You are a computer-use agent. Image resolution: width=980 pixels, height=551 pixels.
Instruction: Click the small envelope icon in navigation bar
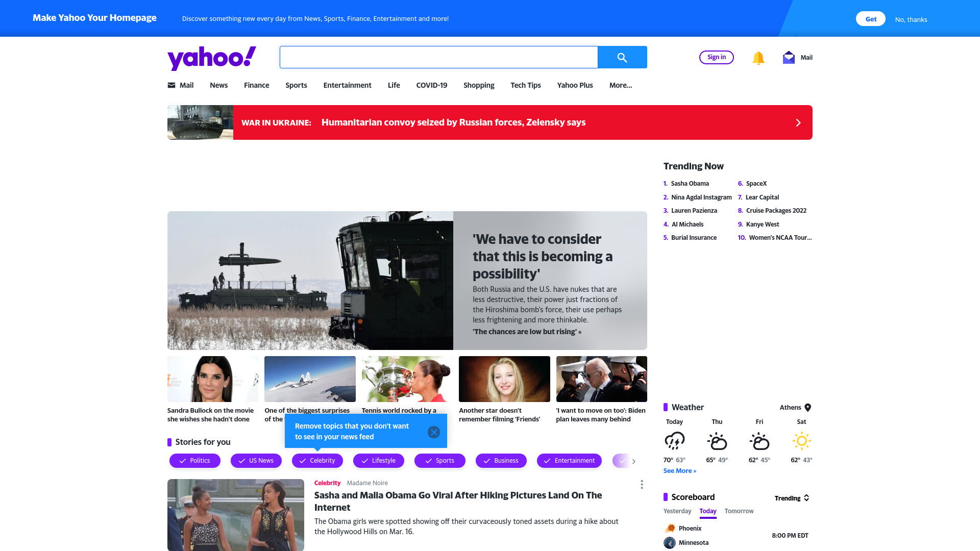point(171,85)
